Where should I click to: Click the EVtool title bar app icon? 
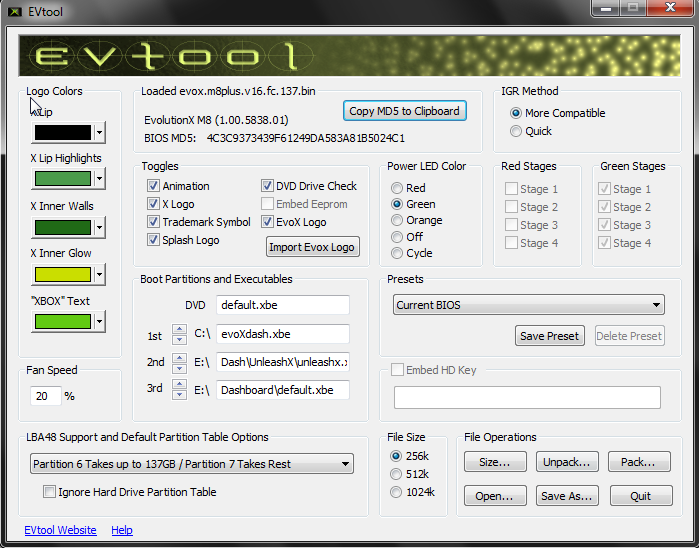[x=15, y=11]
